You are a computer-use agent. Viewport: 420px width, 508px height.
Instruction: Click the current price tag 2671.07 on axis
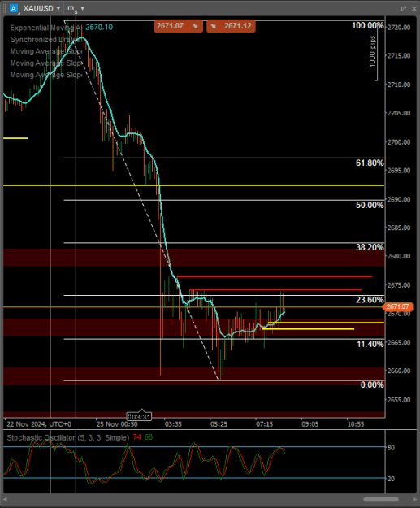coord(397,306)
